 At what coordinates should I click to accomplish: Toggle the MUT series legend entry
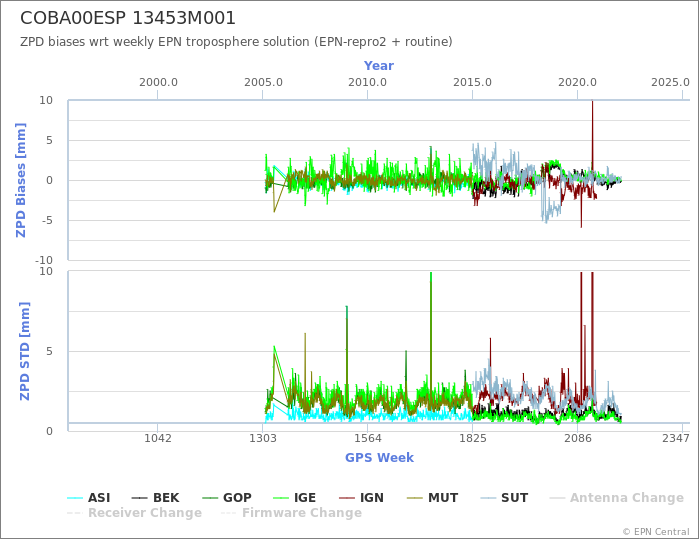click(433, 498)
